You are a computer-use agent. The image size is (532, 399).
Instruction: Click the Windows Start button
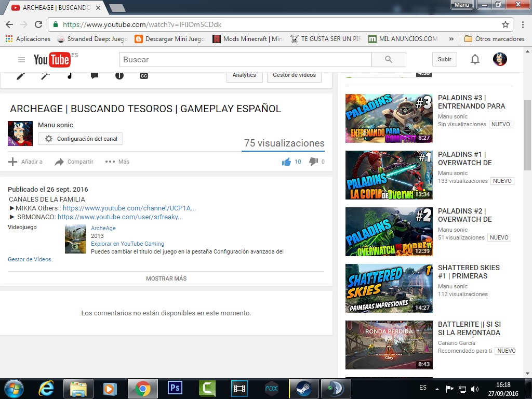pyautogui.click(x=14, y=388)
